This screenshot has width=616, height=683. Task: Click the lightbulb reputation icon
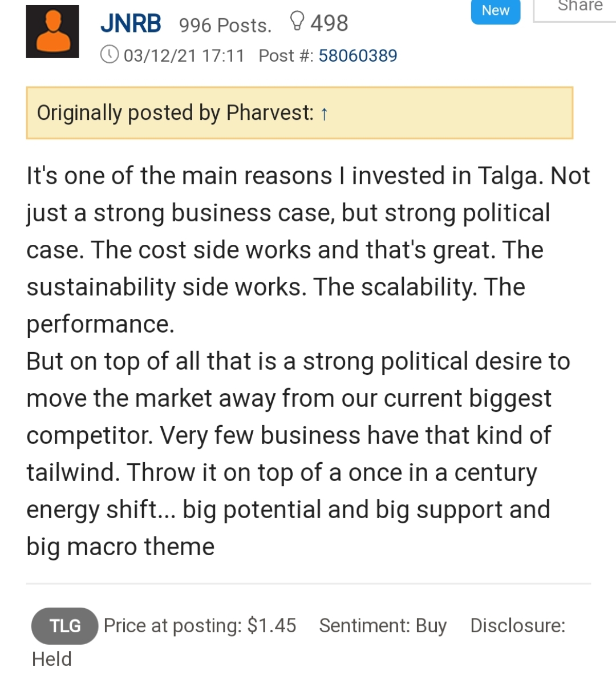(x=297, y=21)
